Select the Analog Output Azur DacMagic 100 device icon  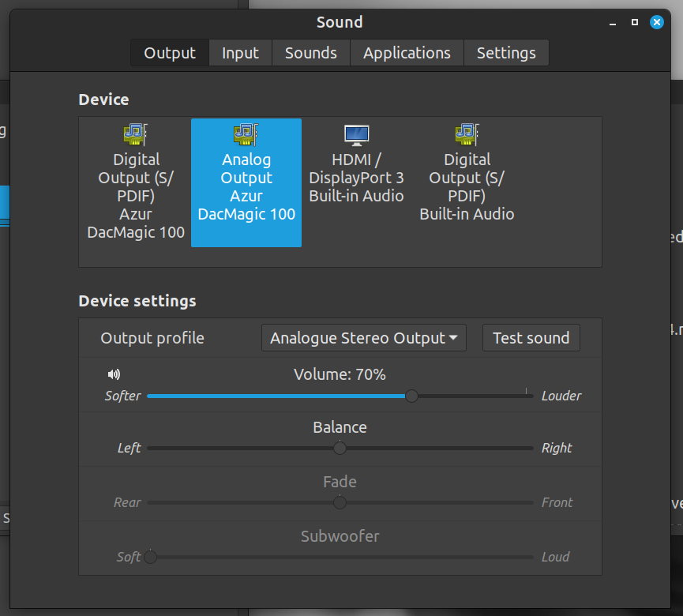tap(246, 134)
